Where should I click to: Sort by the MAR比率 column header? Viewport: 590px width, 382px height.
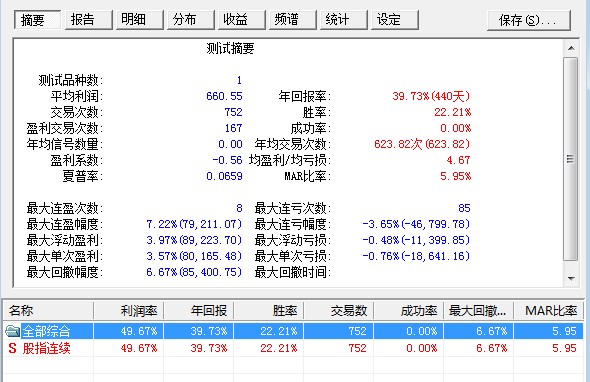549,310
